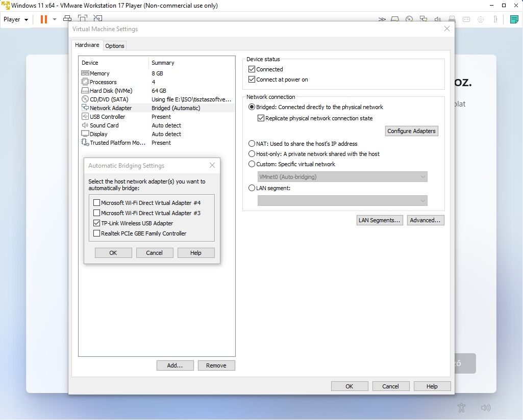Click the Summary column header

pos(191,63)
